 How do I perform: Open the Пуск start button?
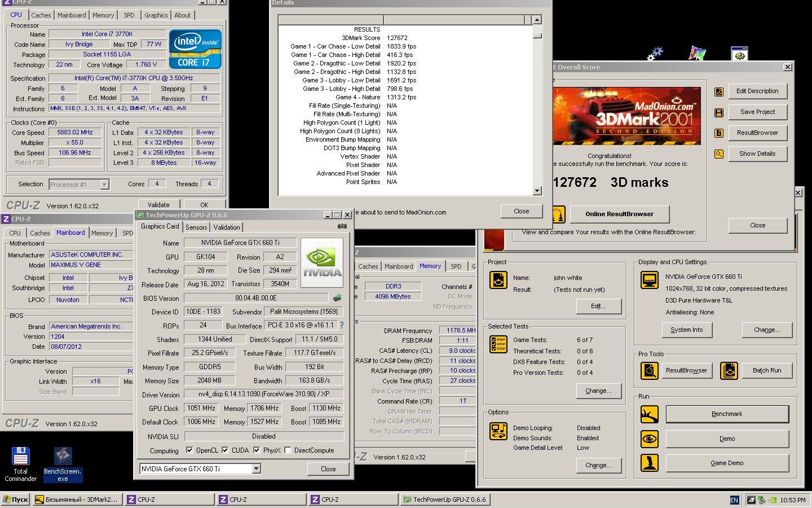tap(15, 500)
